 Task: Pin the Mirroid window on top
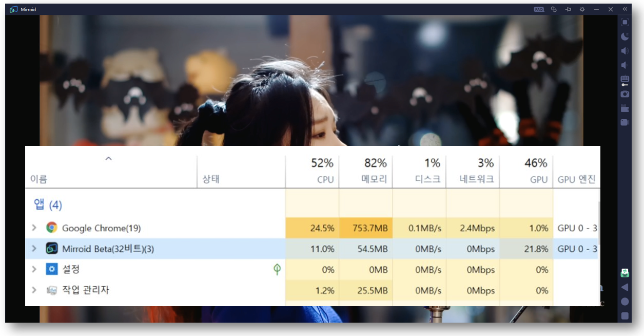[x=568, y=9]
